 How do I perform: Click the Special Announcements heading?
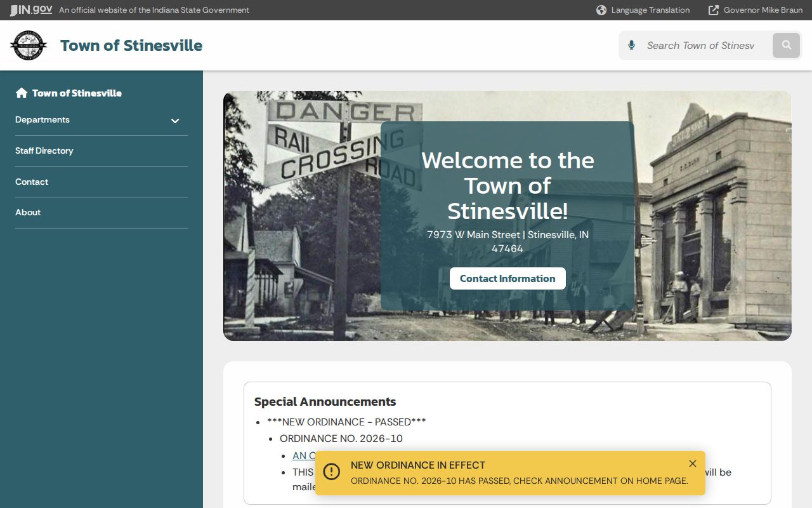[x=325, y=401]
